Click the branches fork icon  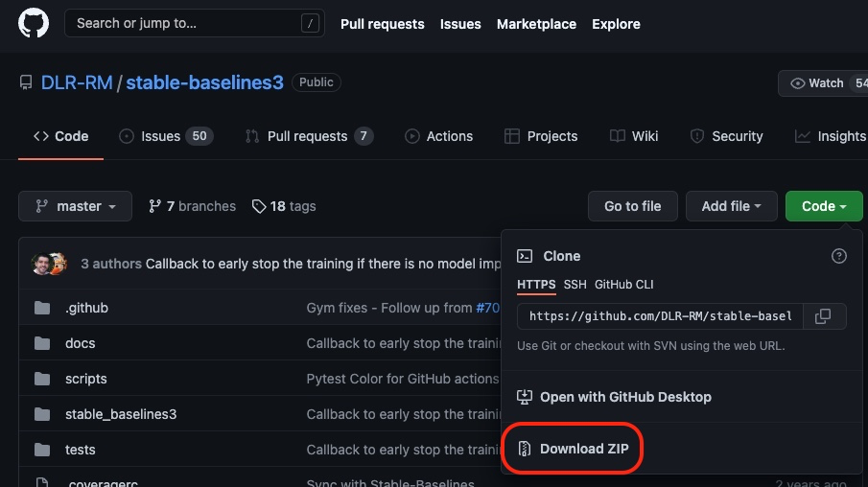[x=154, y=206]
